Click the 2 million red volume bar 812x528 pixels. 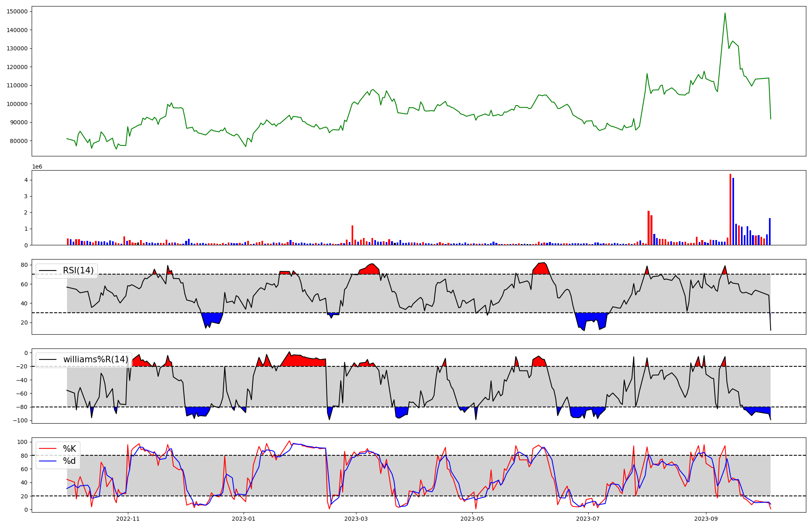[x=648, y=227]
